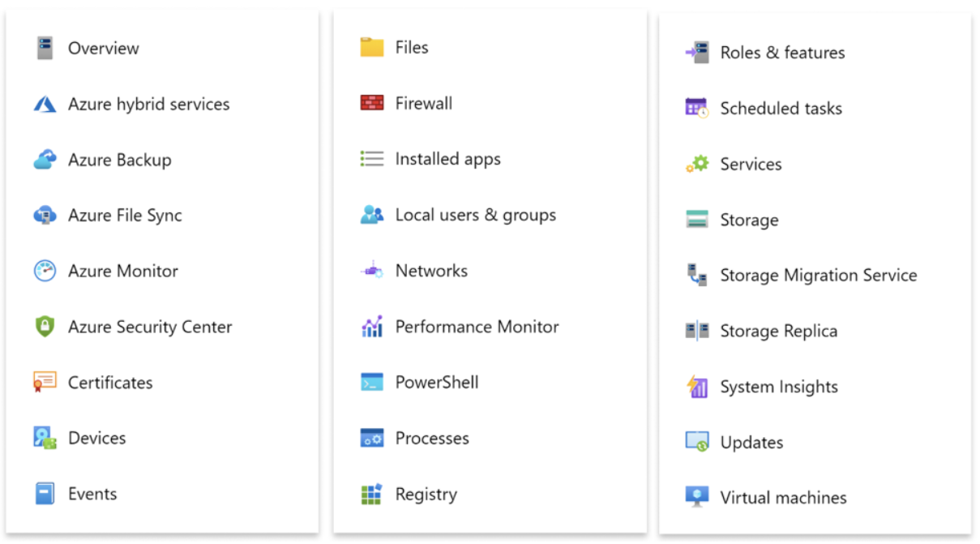Select the Scheduled tasks calendar icon
This screenshot has height=544, width=980.
coord(695,108)
